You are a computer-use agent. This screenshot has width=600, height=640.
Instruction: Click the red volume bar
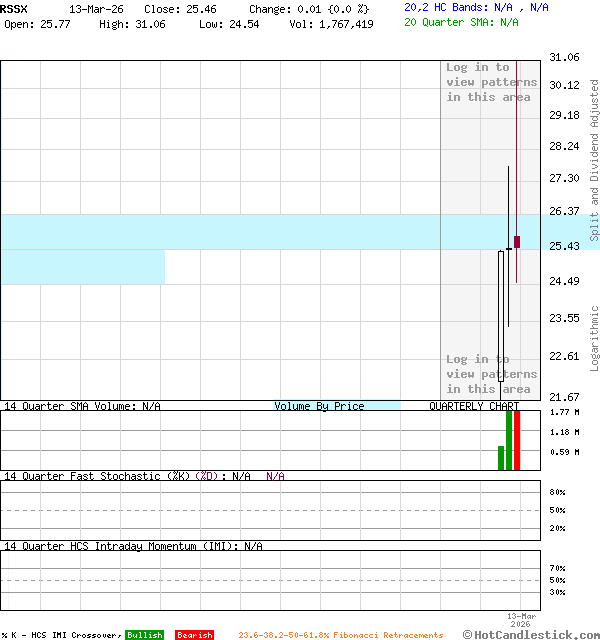tap(517, 440)
